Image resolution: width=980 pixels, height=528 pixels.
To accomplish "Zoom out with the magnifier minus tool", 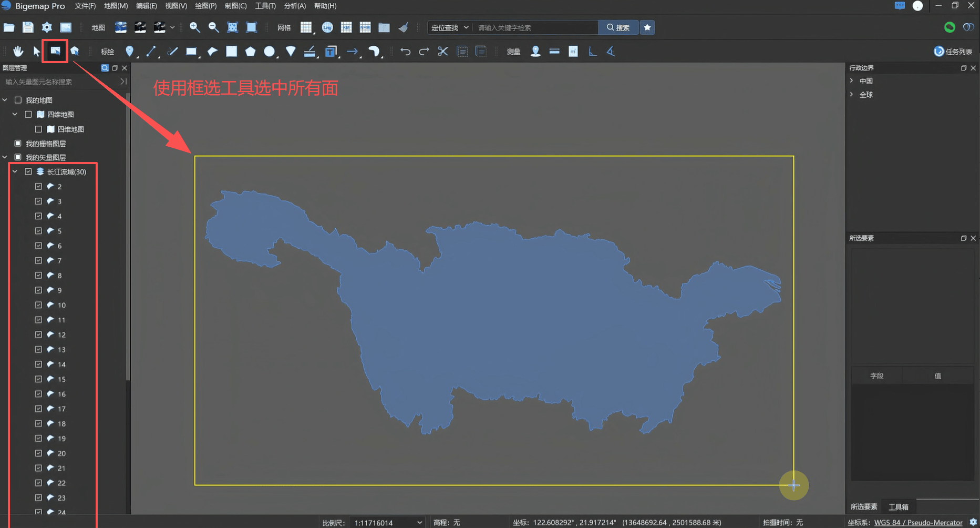I will (213, 27).
